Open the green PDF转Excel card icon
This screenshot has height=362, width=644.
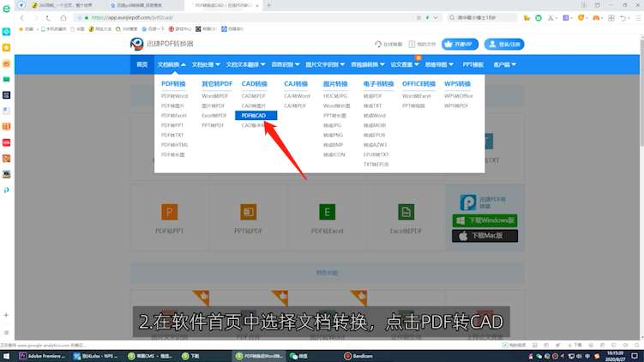327,212
